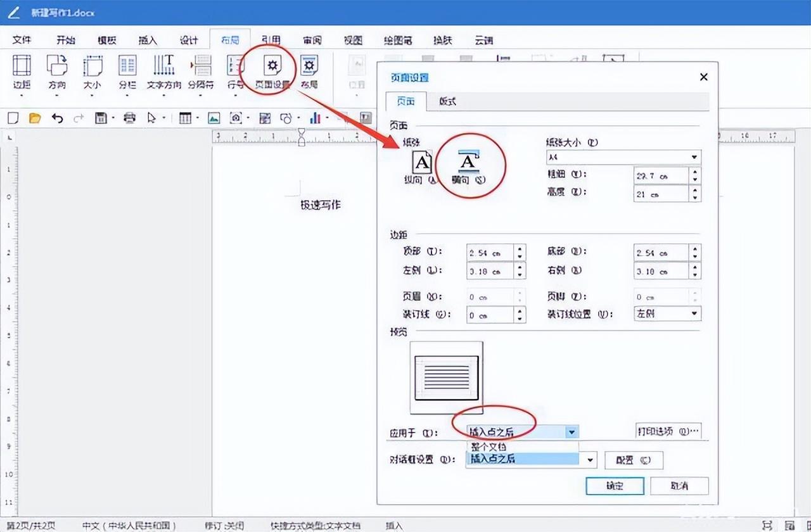Open the dropdown arrow next to the save icon
This screenshot has width=811, height=532.
point(113,118)
